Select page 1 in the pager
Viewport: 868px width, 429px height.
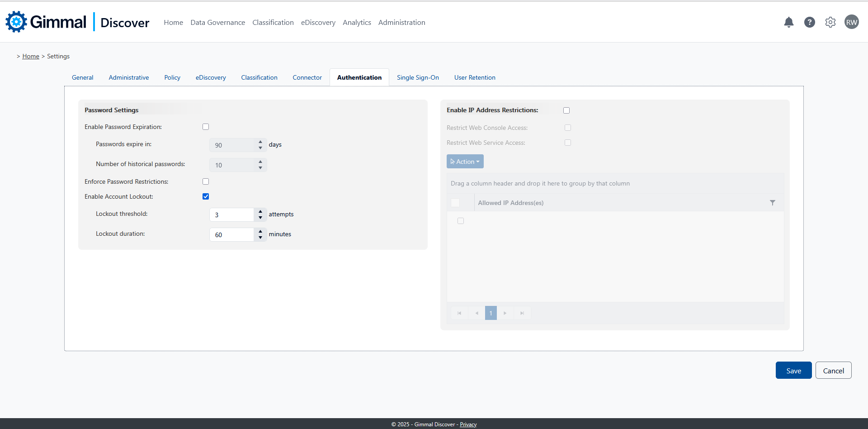[491, 313]
